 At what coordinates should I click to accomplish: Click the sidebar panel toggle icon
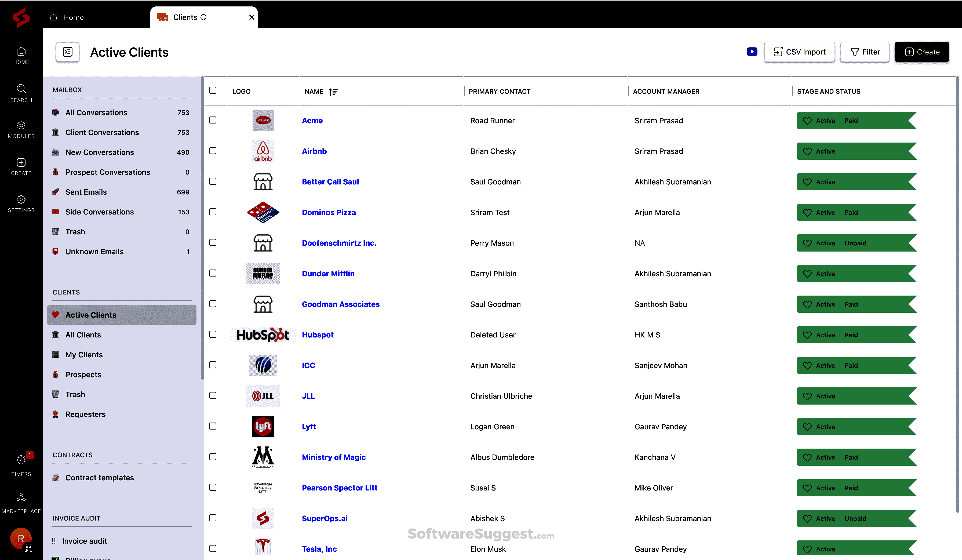pyautogui.click(x=68, y=52)
